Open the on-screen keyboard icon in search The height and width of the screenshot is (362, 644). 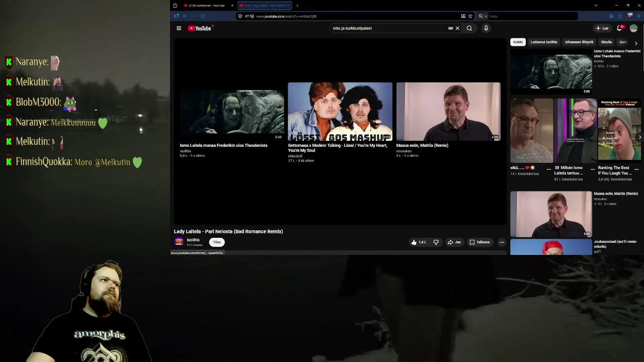coord(451,28)
